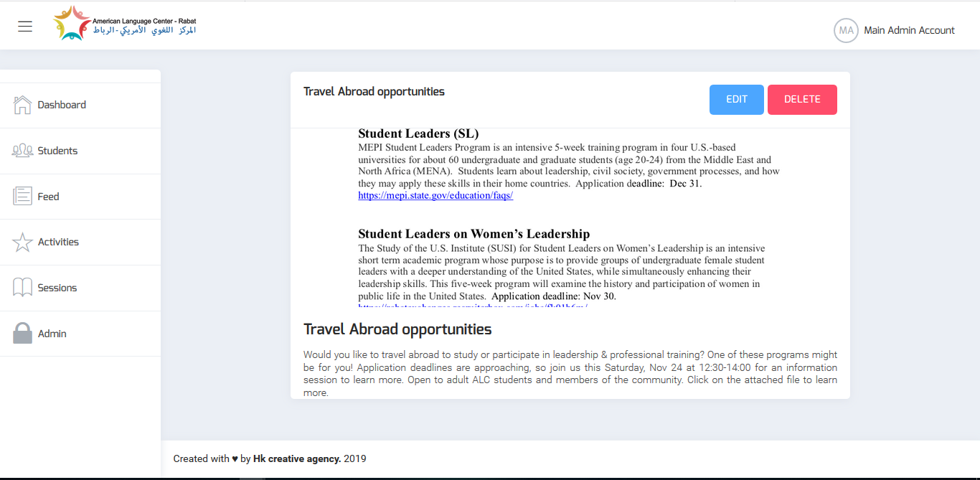The width and height of the screenshot is (980, 480).
Task: Open Dashboard in the sidebar
Action: click(x=80, y=105)
